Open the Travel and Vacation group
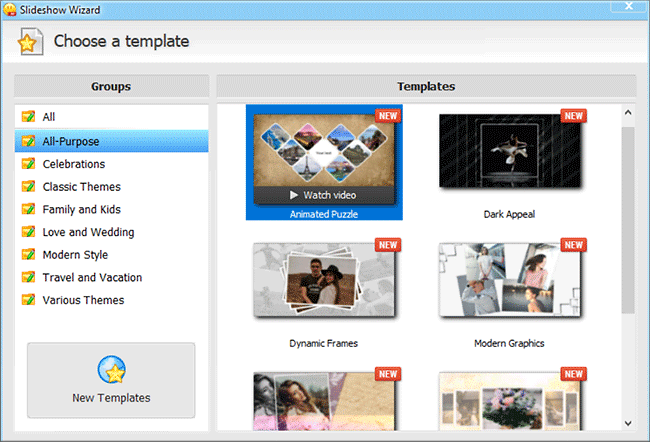Image resolution: width=650 pixels, height=442 pixels. coord(112,277)
